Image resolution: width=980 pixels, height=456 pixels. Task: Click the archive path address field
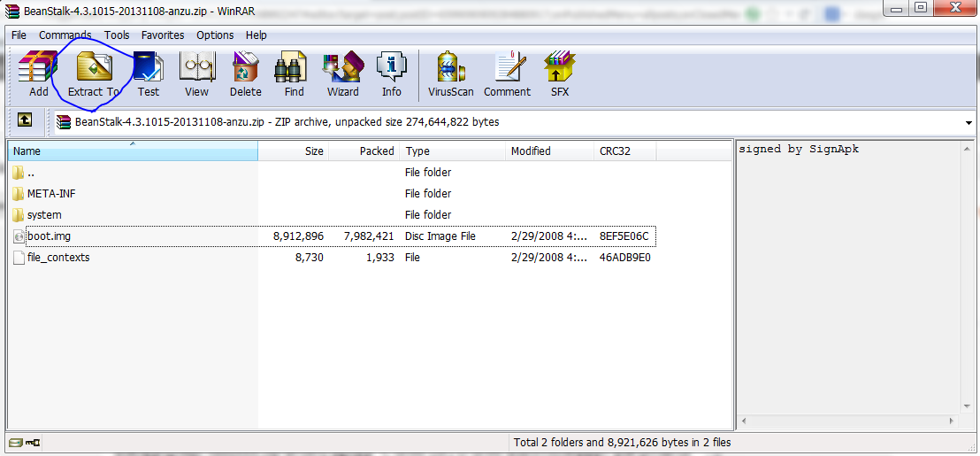(x=509, y=122)
